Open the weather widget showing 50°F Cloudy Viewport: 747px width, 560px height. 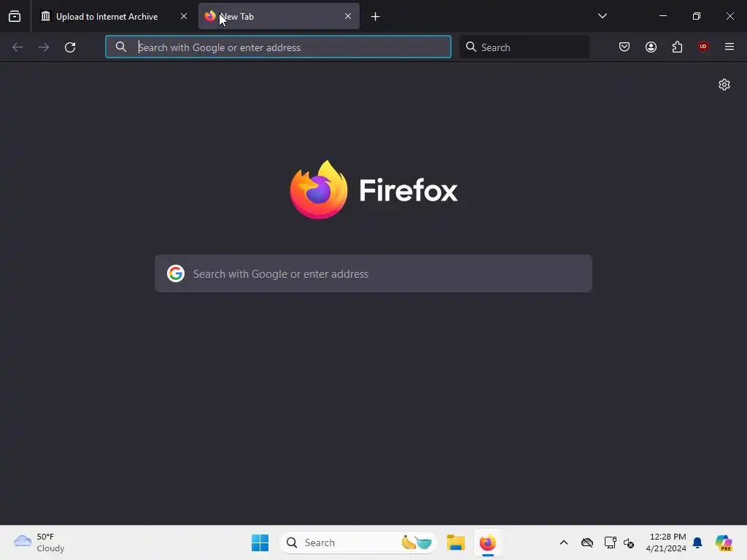(x=39, y=542)
